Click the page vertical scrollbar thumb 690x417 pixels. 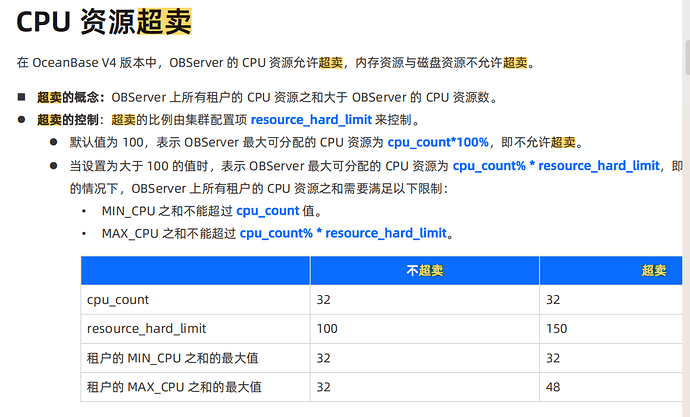pos(687,57)
